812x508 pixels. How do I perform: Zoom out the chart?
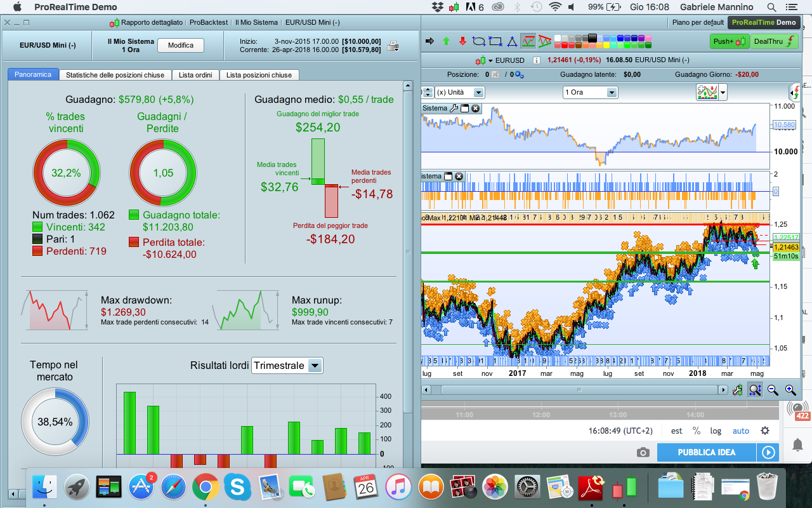point(773,390)
